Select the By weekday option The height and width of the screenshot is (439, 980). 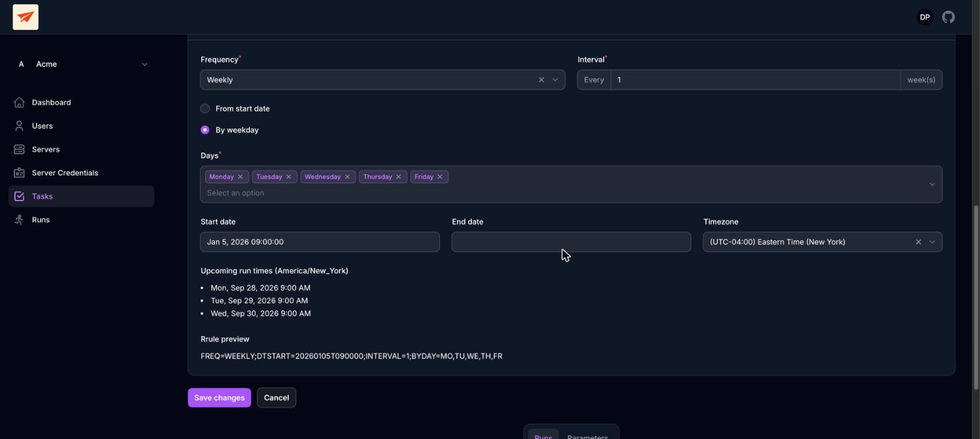click(x=205, y=130)
